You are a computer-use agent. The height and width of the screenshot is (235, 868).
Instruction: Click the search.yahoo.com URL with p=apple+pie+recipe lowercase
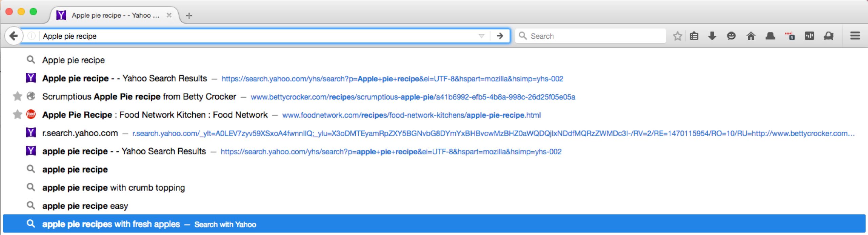(x=391, y=152)
